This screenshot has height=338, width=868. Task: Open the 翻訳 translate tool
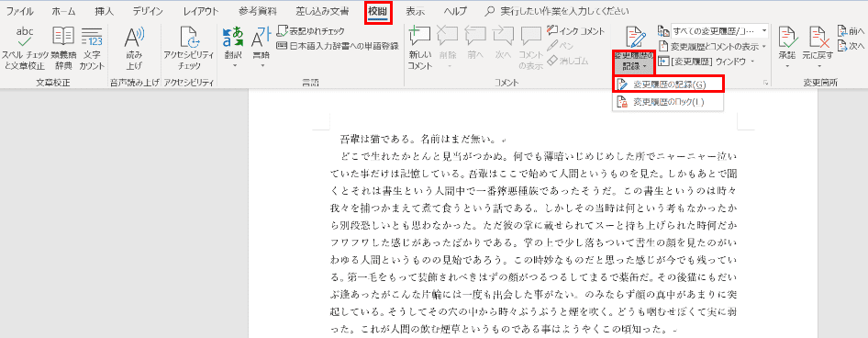[232, 47]
